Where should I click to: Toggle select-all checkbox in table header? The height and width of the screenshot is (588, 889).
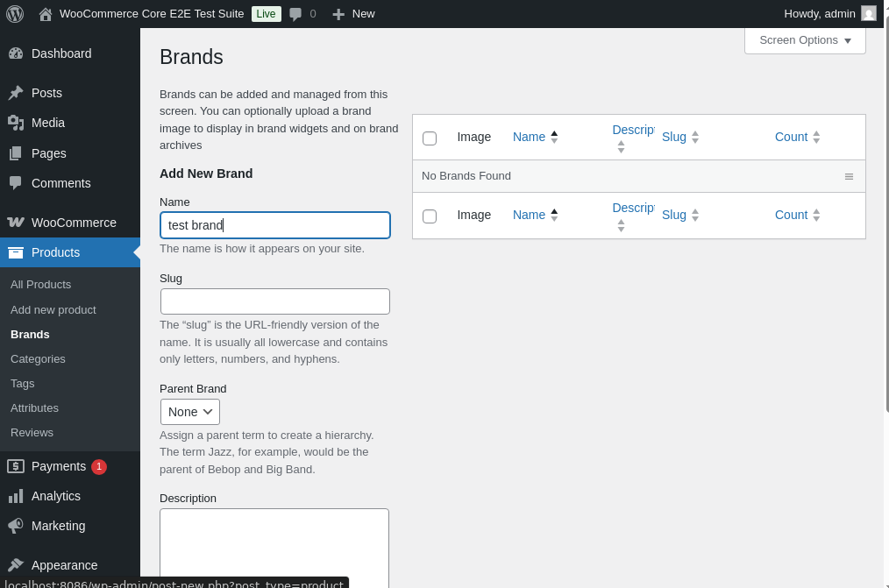pos(430,138)
